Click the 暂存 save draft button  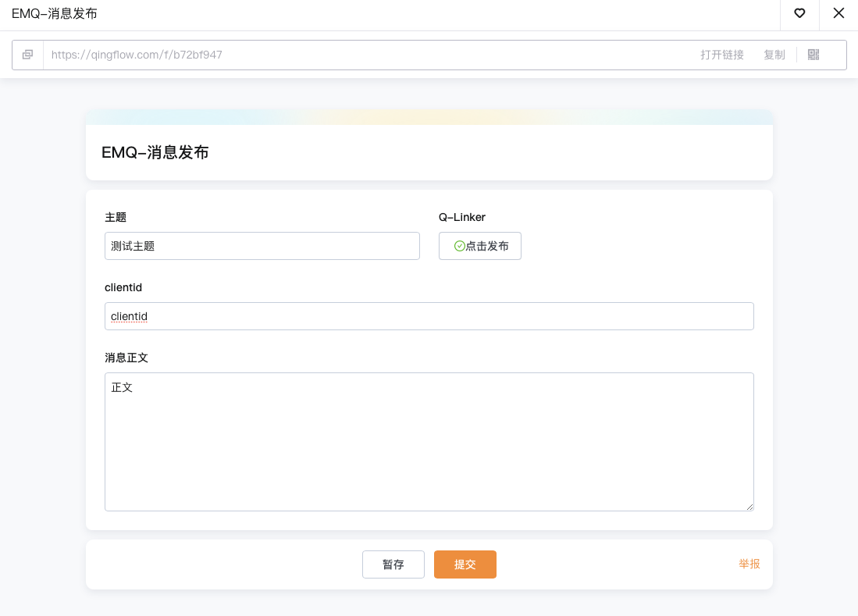tap(393, 564)
